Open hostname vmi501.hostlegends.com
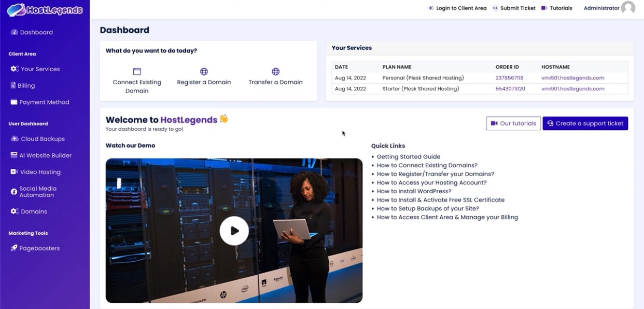The height and width of the screenshot is (309, 644). (x=572, y=78)
